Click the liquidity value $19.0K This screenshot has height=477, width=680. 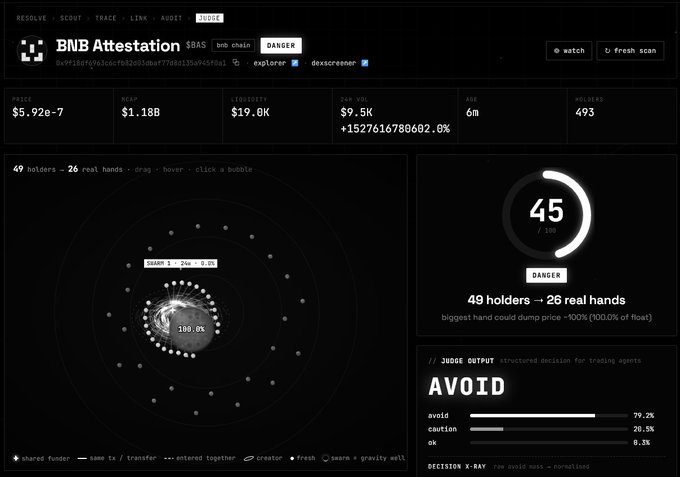coord(250,112)
